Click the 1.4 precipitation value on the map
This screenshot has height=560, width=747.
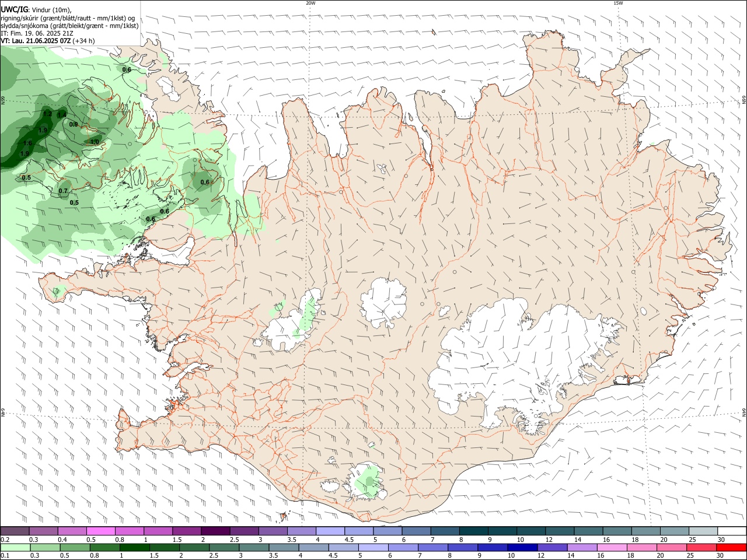pos(62,115)
